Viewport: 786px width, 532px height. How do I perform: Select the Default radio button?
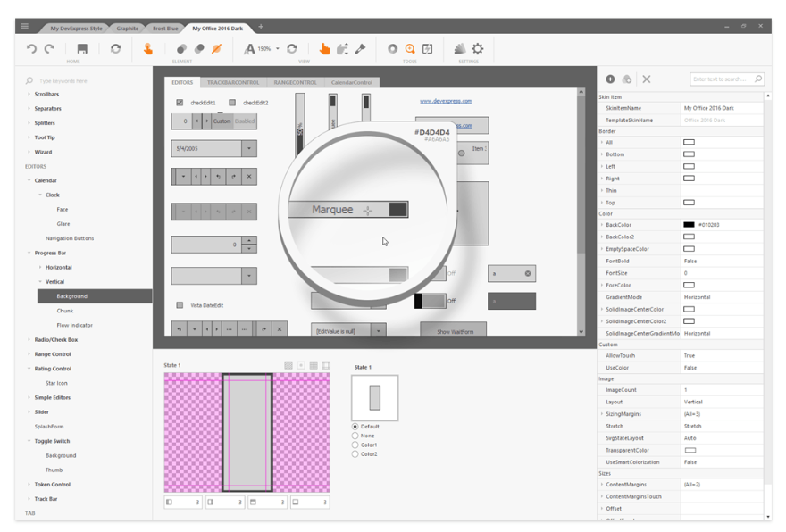pyautogui.click(x=355, y=427)
